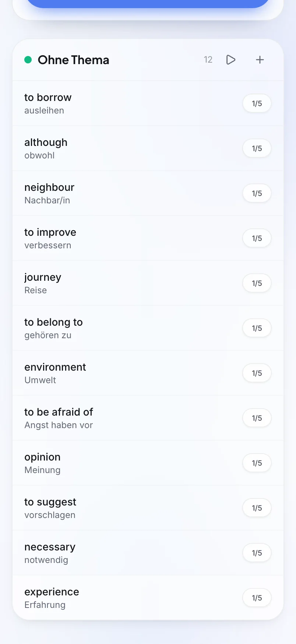Open the 'to belong to' entry
This screenshot has height=644, width=296.
pyautogui.click(x=148, y=328)
